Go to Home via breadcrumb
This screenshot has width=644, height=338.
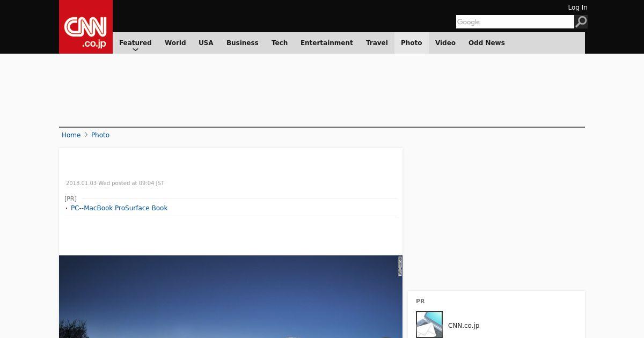point(71,135)
